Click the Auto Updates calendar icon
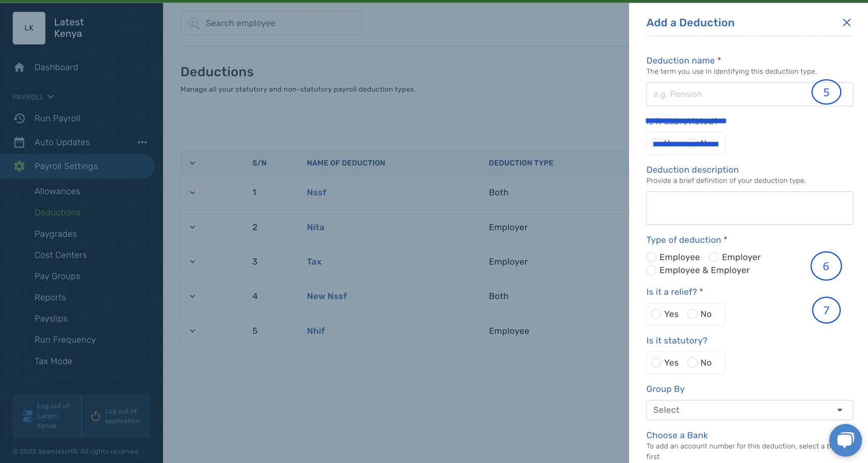The image size is (868, 463). 19,142
